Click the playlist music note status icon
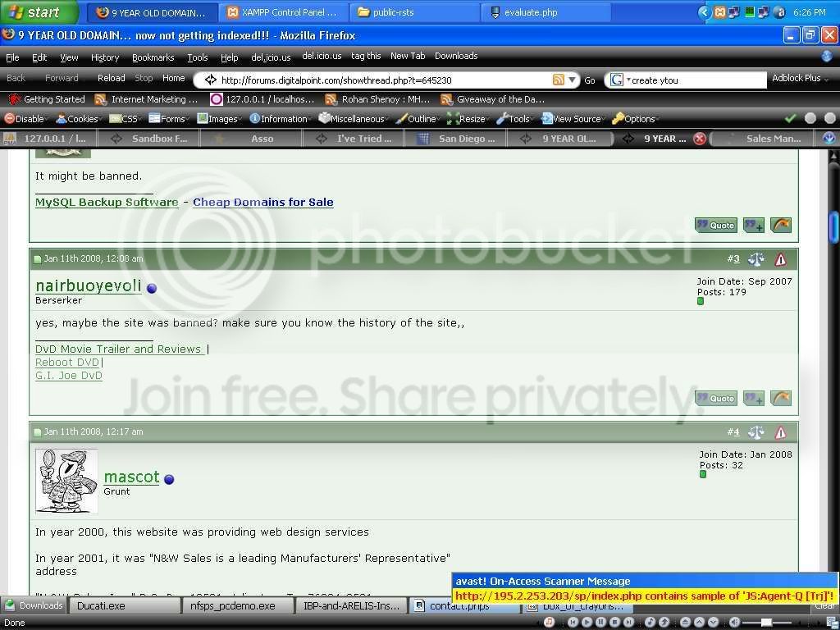Viewport: 840px width, 630px height. pos(549,622)
